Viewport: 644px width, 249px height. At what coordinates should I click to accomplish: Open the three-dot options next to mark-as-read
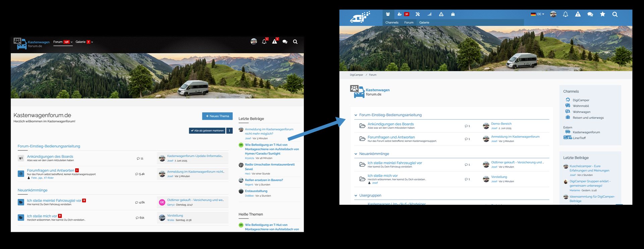click(229, 131)
